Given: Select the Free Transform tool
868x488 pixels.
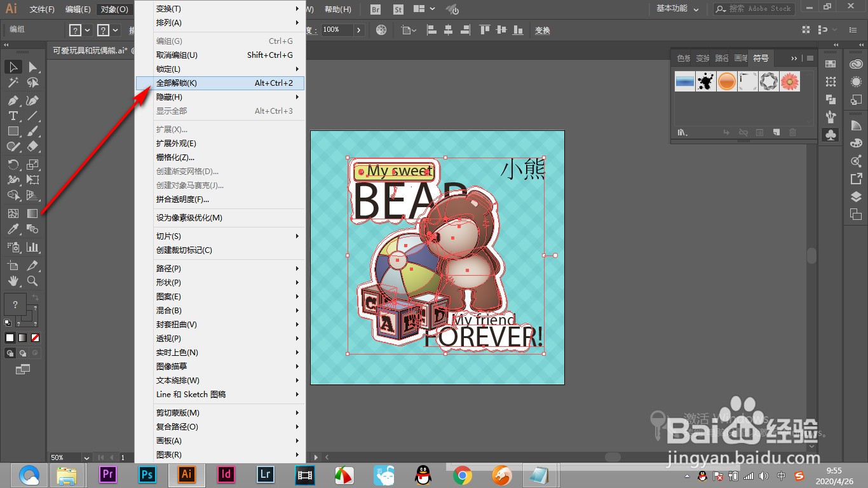Looking at the screenshot, I should pos(32,180).
